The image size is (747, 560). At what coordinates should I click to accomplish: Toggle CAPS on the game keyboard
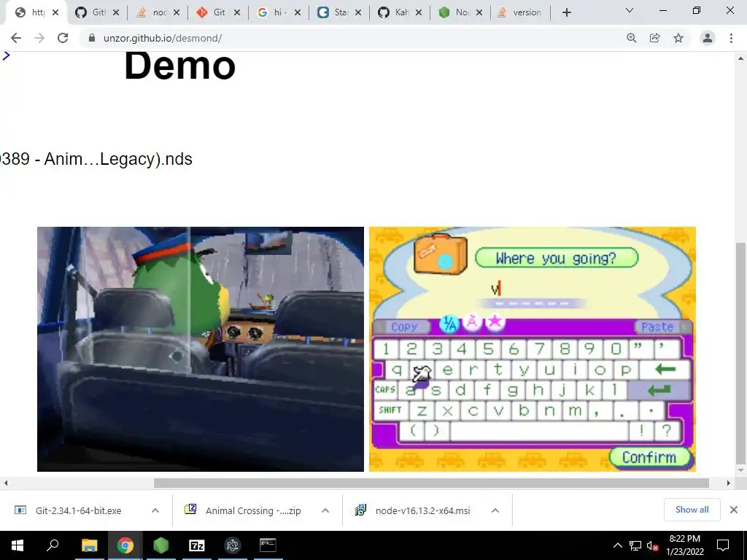coord(385,389)
